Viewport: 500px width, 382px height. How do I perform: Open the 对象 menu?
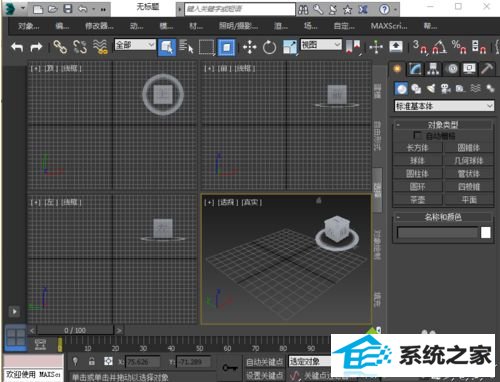pos(29,26)
